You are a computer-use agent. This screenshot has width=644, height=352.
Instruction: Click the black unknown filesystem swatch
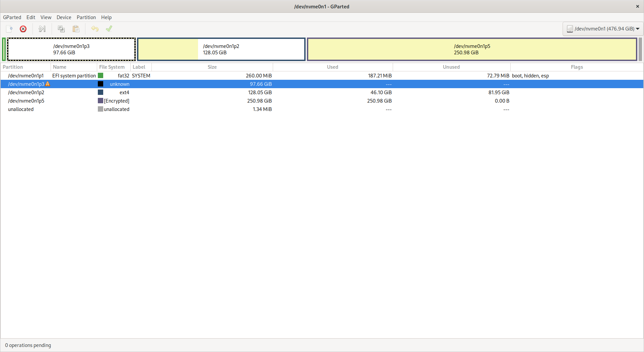101,84
